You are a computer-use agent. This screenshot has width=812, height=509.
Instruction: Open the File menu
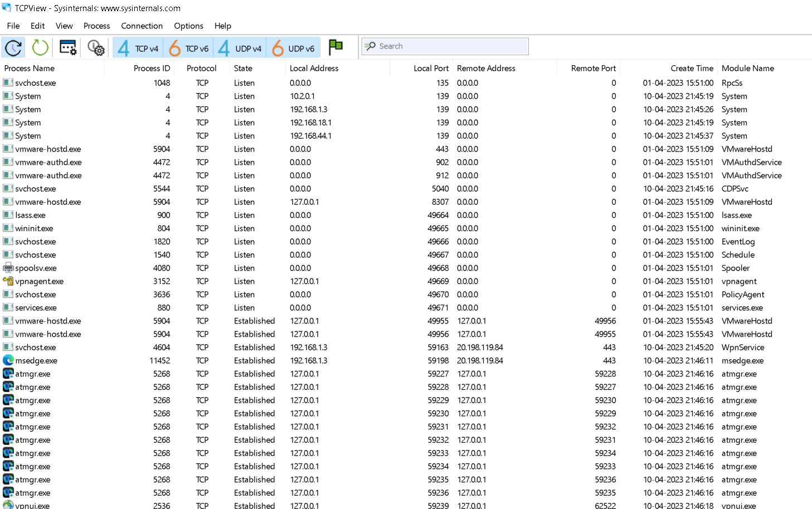[x=13, y=26]
